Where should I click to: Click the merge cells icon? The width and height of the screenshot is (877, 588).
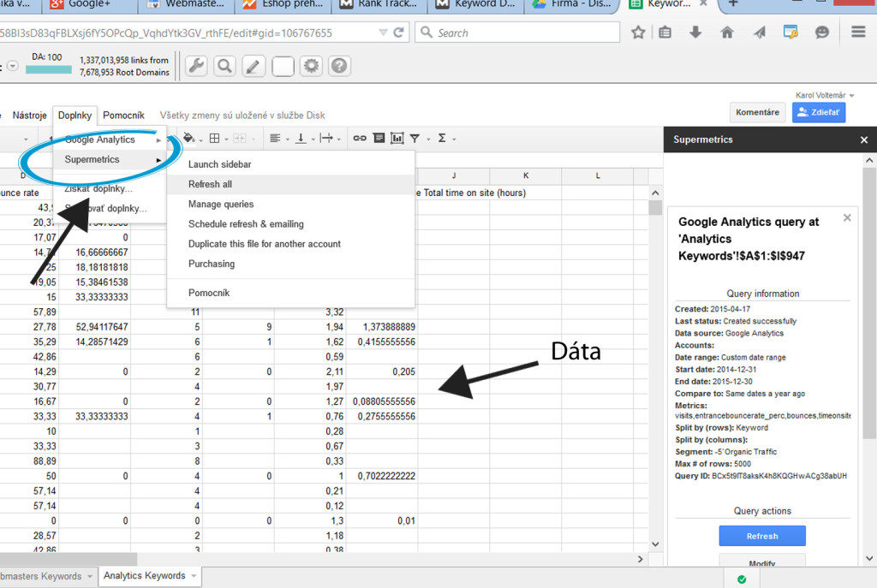click(x=240, y=138)
